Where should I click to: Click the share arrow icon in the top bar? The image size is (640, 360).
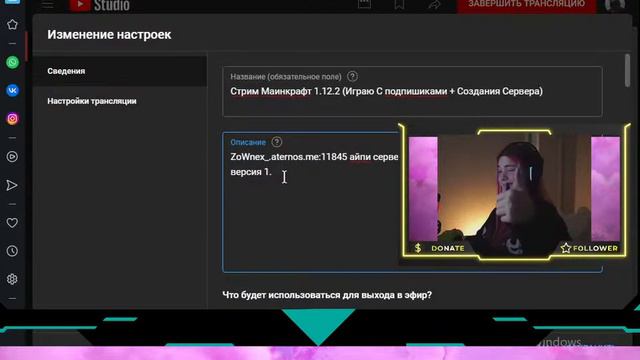tap(434, 4)
